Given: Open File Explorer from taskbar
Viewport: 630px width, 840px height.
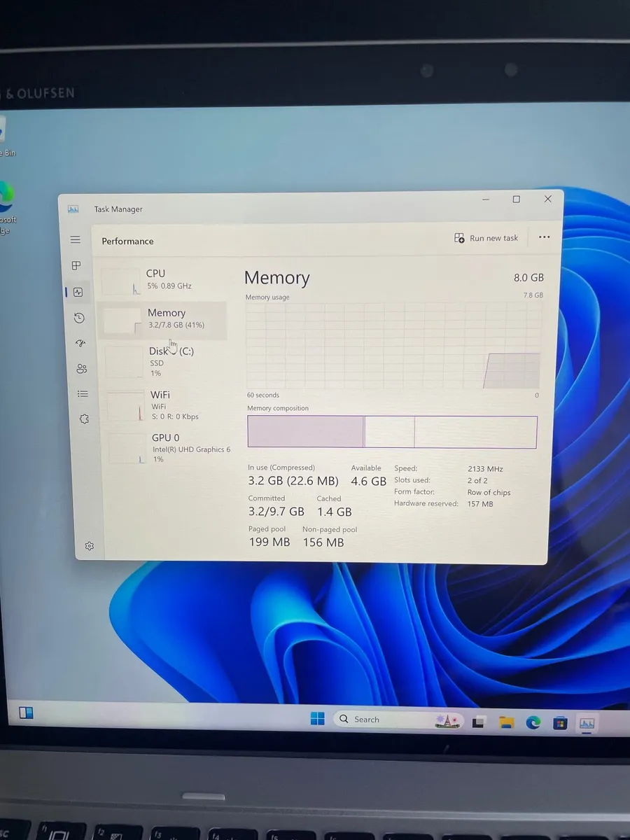Looking at the screenshot, I should (507, 722).
